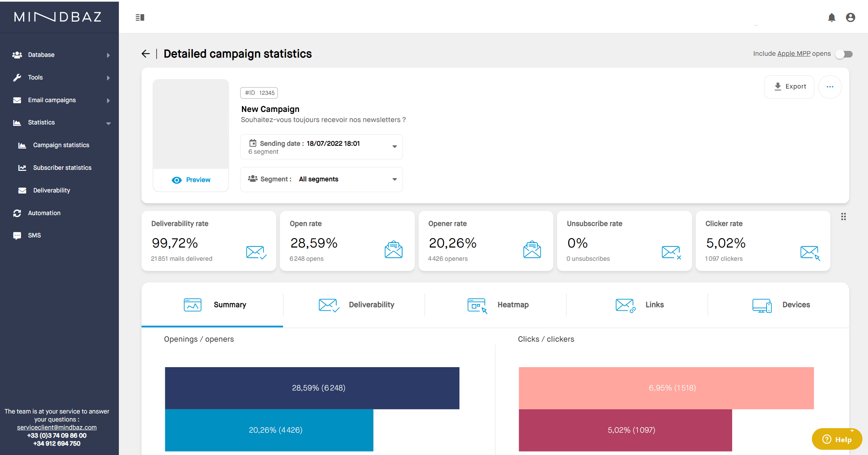Switch to the Heatmap tab
This screenshot has height=455, width=868.
497,304
